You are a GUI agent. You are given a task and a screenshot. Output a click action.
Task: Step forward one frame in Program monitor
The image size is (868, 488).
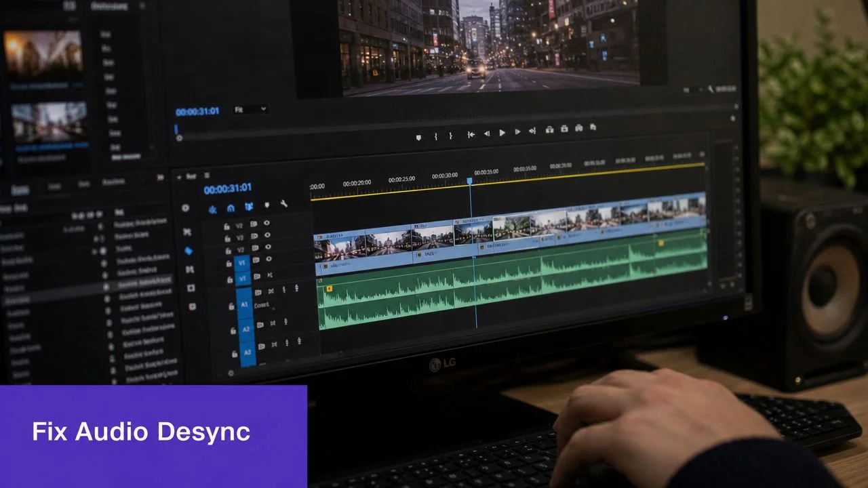tap(517, 131)
